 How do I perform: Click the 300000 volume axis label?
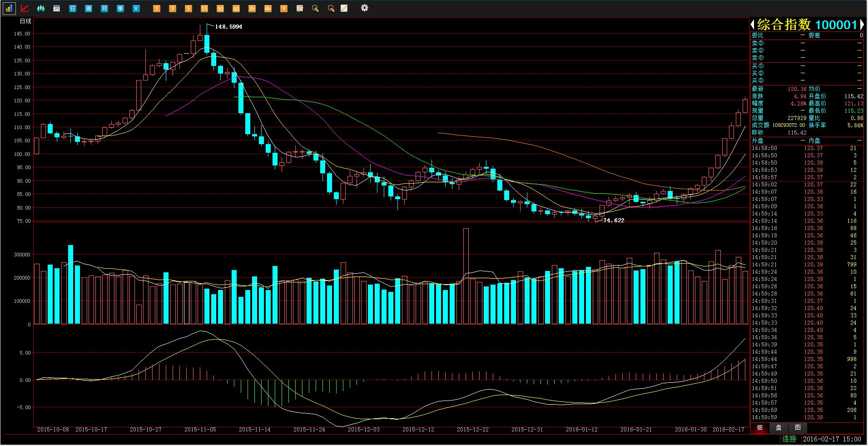tap(22, 255)
